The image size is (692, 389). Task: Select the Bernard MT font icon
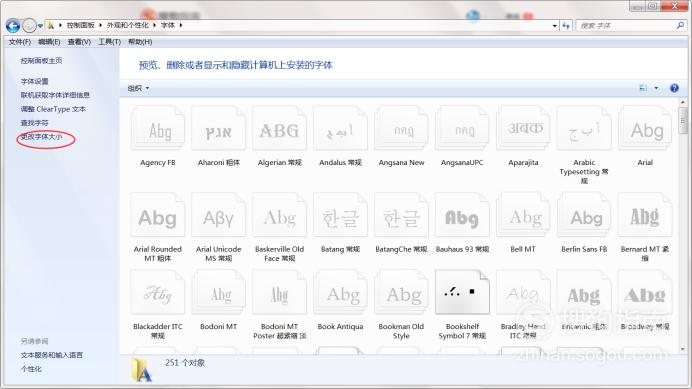tap(645, 215)
